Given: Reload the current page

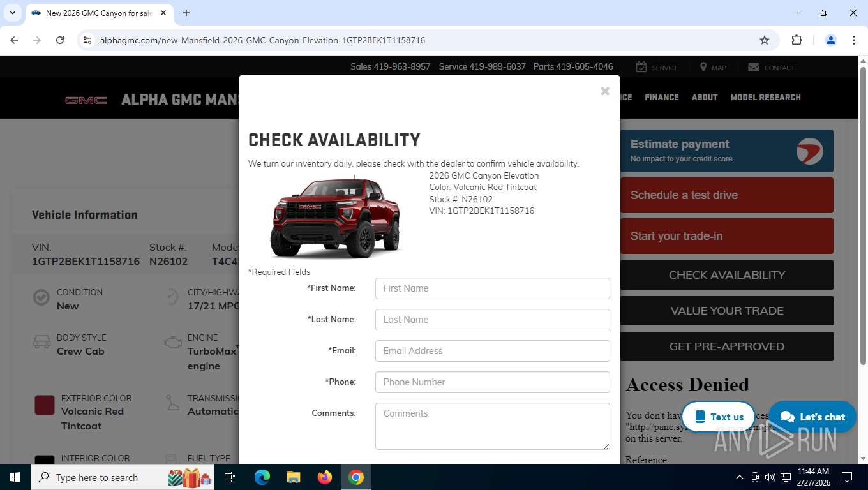Looking at the screenshot, I should 60,40.
